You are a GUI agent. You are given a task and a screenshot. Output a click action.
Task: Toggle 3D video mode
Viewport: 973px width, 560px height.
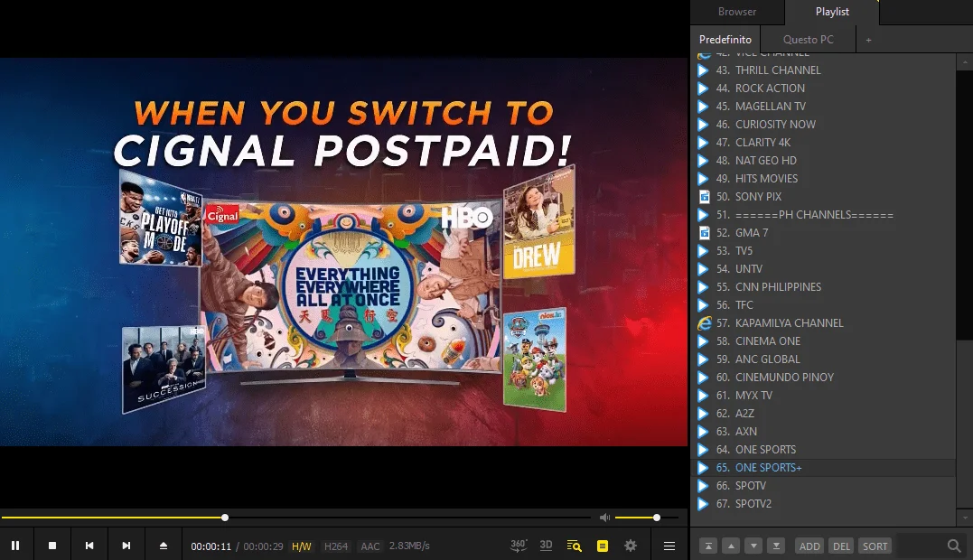[x=546, y=546]
